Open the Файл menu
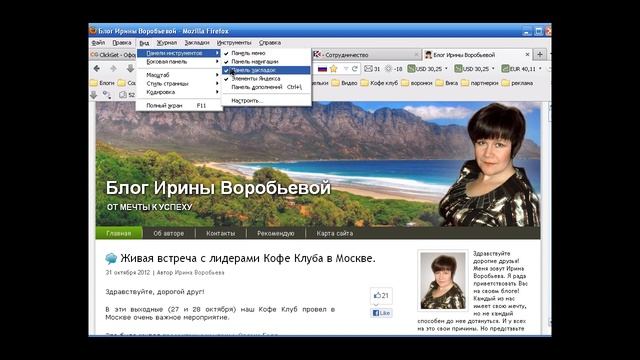 (98, 42)
